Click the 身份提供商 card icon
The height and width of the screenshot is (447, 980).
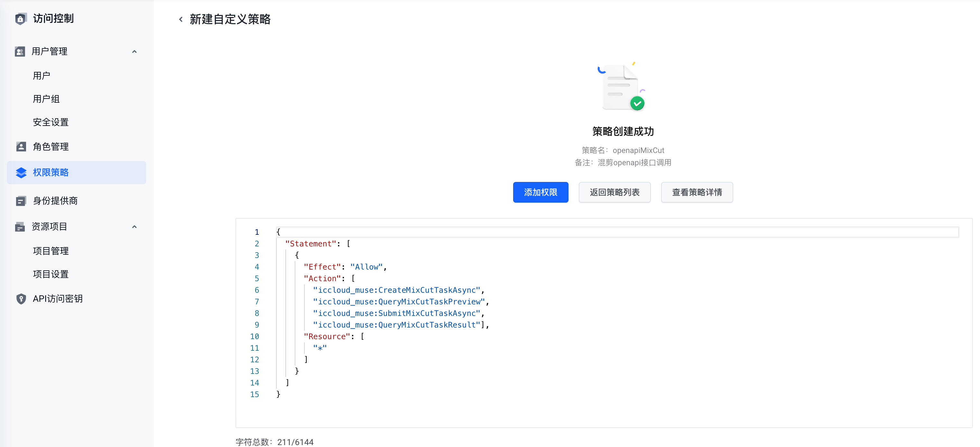pos(21,201)
